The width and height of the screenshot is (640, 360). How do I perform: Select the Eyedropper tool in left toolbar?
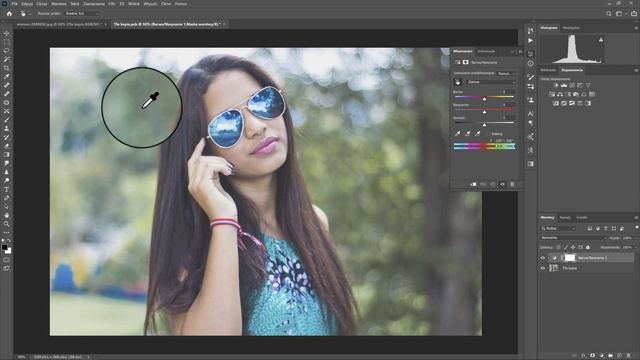[x=7, y=77]
